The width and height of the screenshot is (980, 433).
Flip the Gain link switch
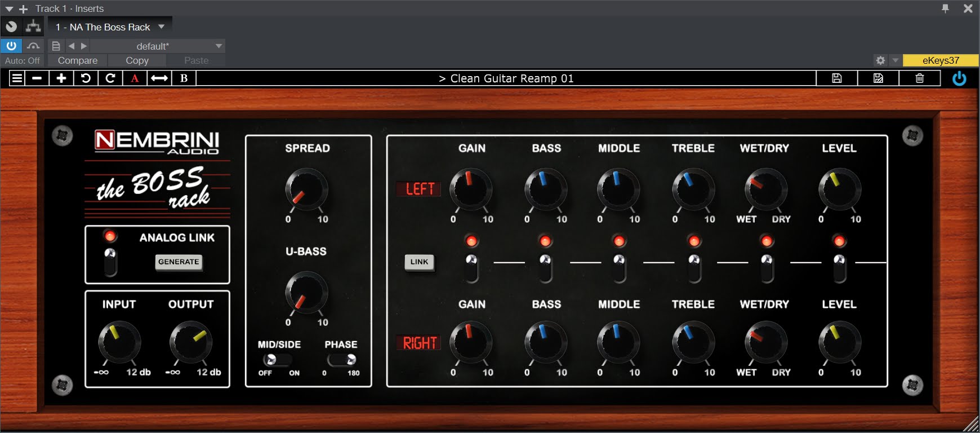[x=471, y=268]
